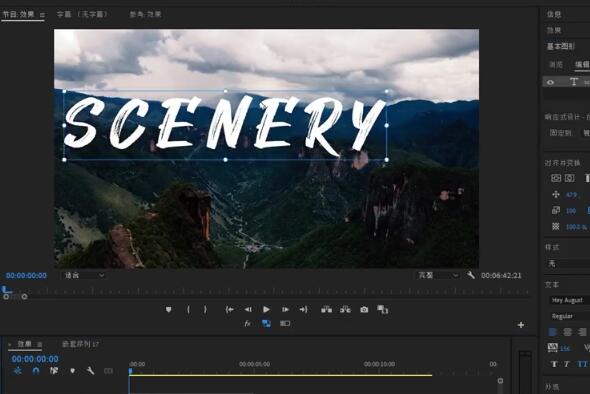Open the monitor settings wrench
Viewport: 590px width, 394px height.
471,275
